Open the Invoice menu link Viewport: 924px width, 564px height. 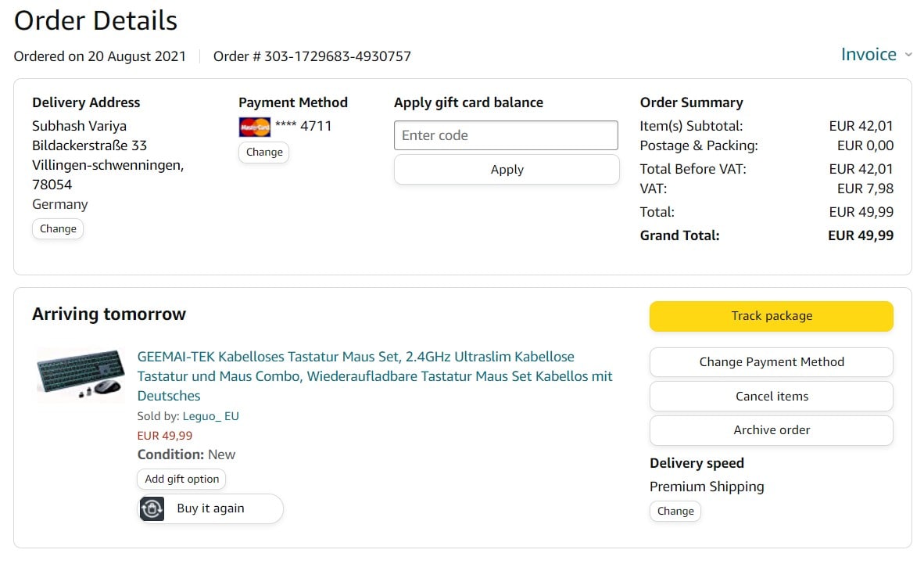pyautogui.click(x=868, y=55)
